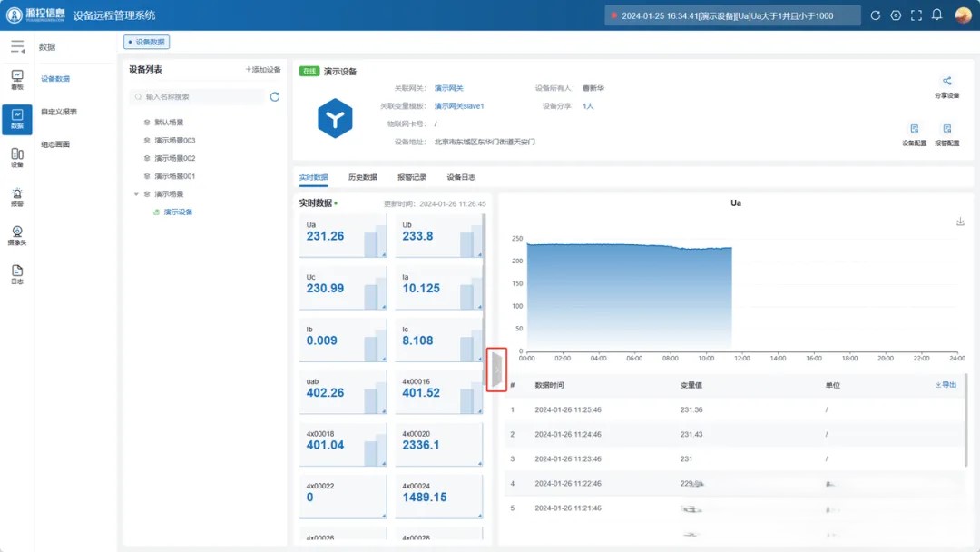Select 演示场景001 in the device tree
Image resolution: width=980 pixels, height=552 pixels.
[174, 176]
